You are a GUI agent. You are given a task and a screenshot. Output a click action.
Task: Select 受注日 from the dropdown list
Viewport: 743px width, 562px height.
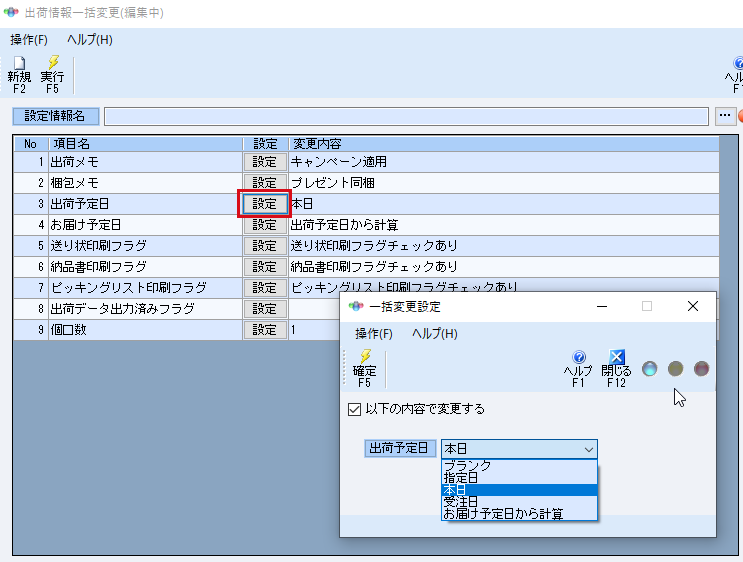(519, 502)
